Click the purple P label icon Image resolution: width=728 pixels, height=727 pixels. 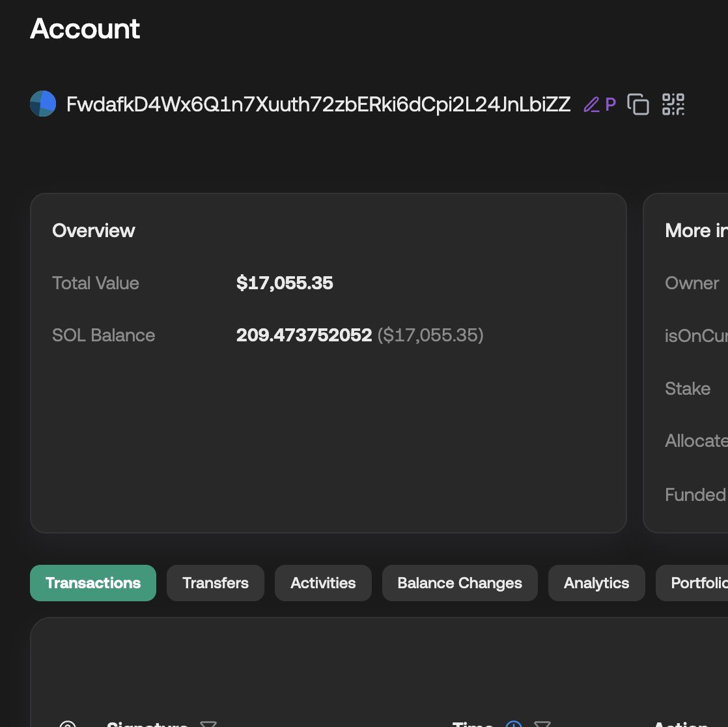(611, 104)
